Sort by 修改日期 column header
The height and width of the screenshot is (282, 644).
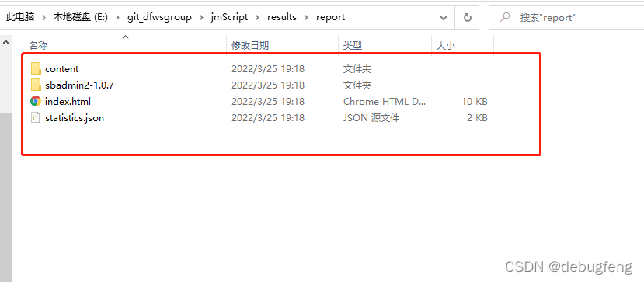click(x=250, y=46)
